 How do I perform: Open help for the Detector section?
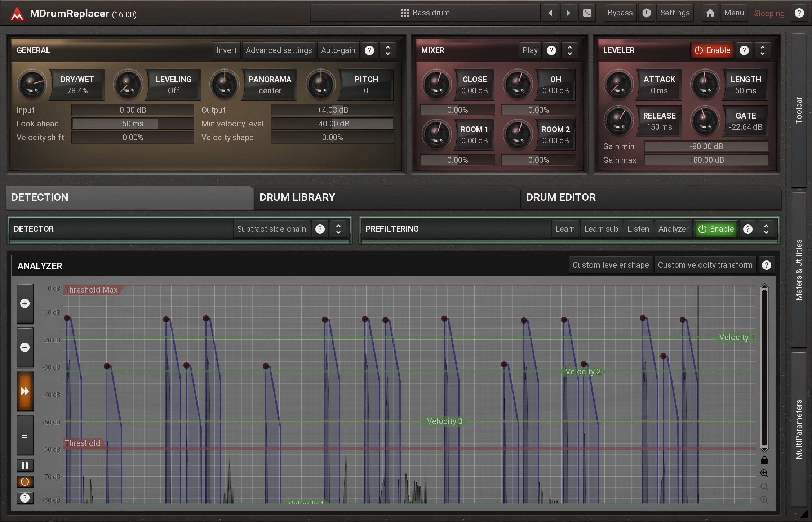[x=320, y=229]
